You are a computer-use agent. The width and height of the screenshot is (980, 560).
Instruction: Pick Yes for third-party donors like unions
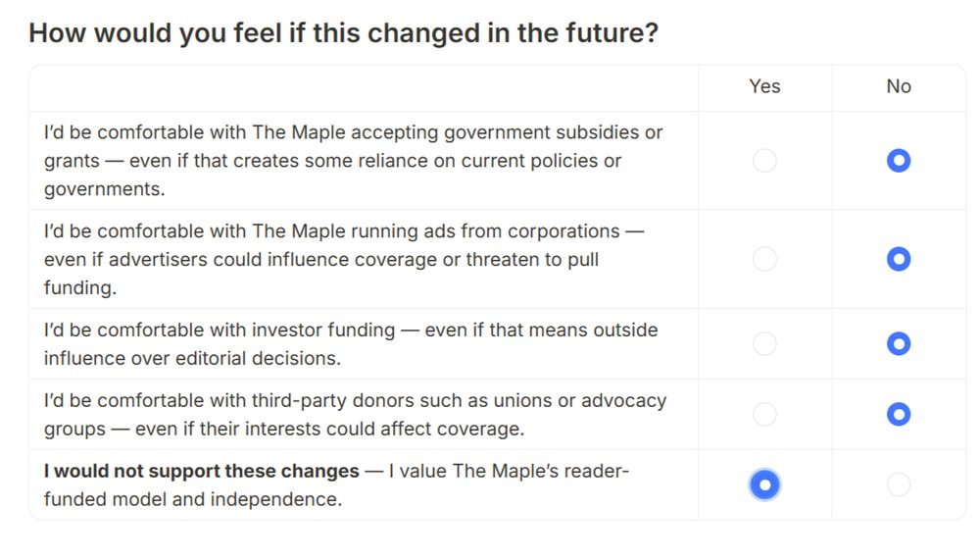coord(764,414)
